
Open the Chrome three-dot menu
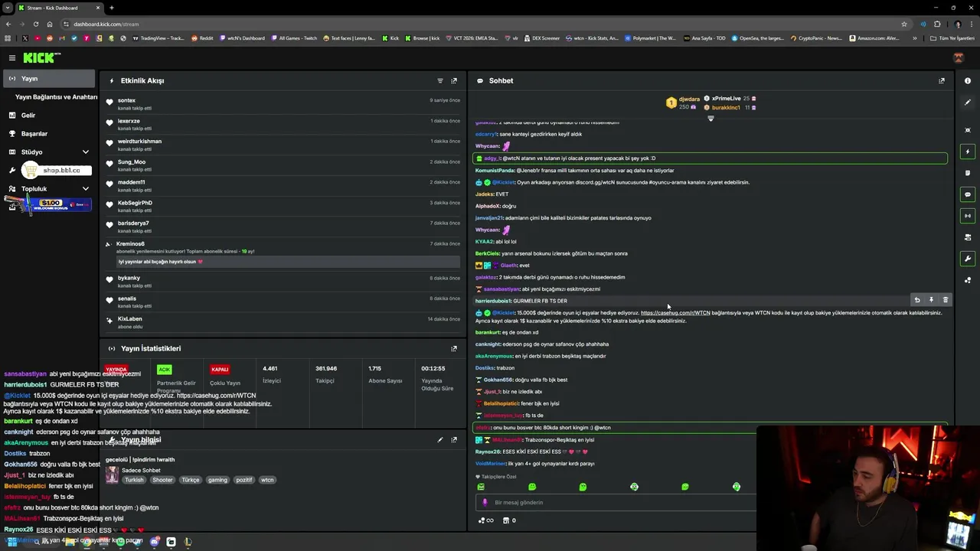point(971,24)
